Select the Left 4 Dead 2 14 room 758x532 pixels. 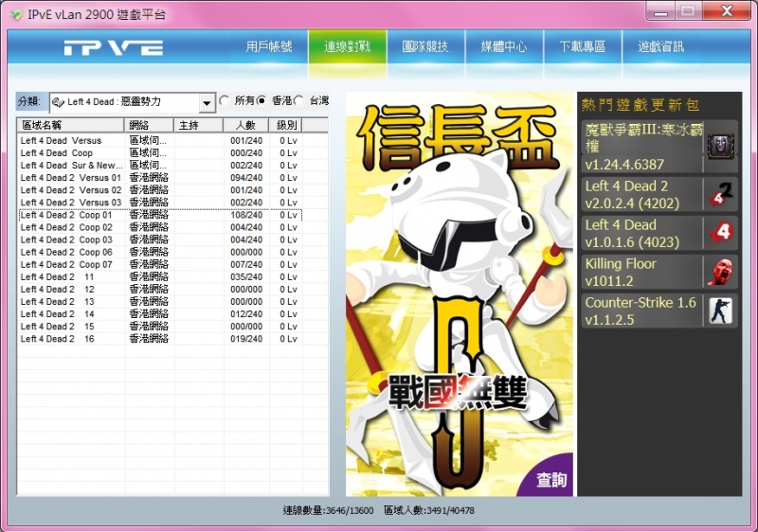pos(160,314)
